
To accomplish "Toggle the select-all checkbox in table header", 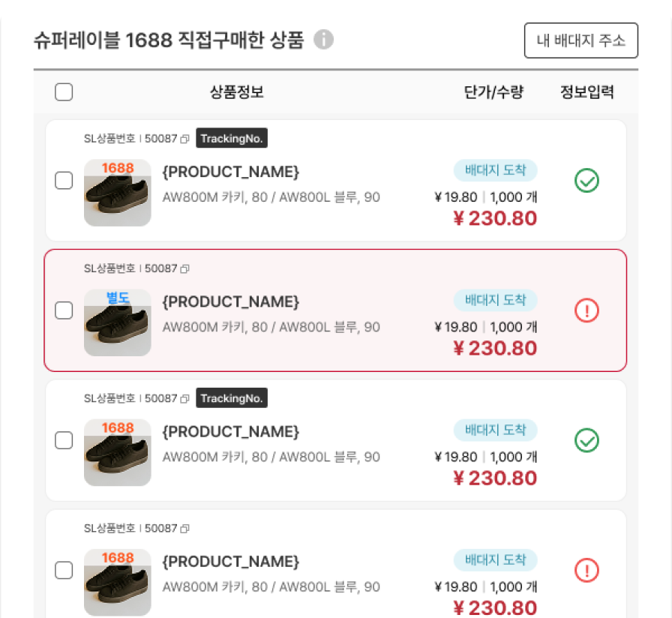I will (64, 92).
